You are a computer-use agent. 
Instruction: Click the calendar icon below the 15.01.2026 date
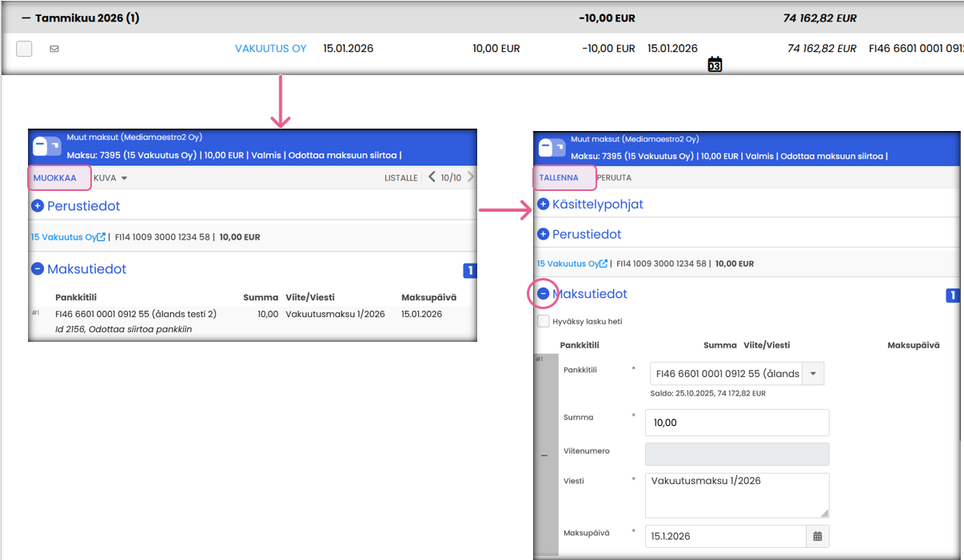click(715, 65)
